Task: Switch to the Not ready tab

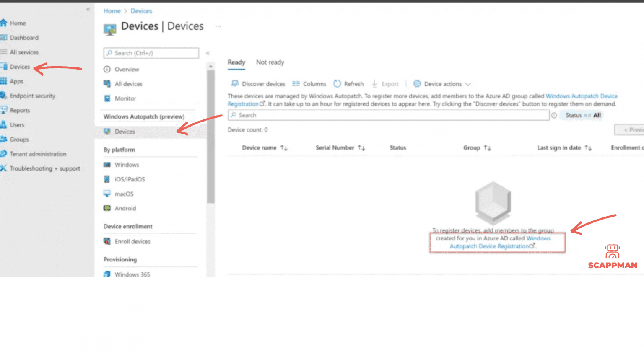Action: click(270, 62)
